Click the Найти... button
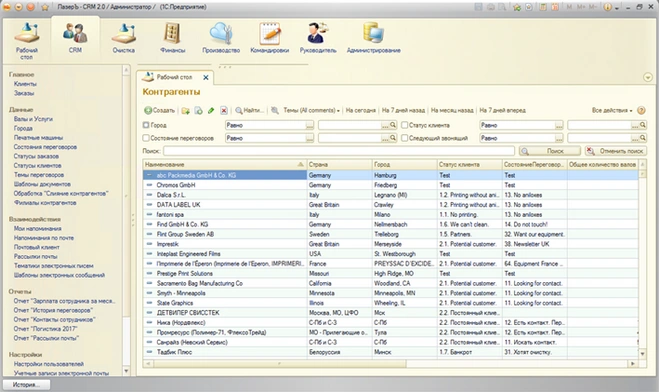This screenshot has width=659, height=392. pyautogui.click(x=250, y=110)
